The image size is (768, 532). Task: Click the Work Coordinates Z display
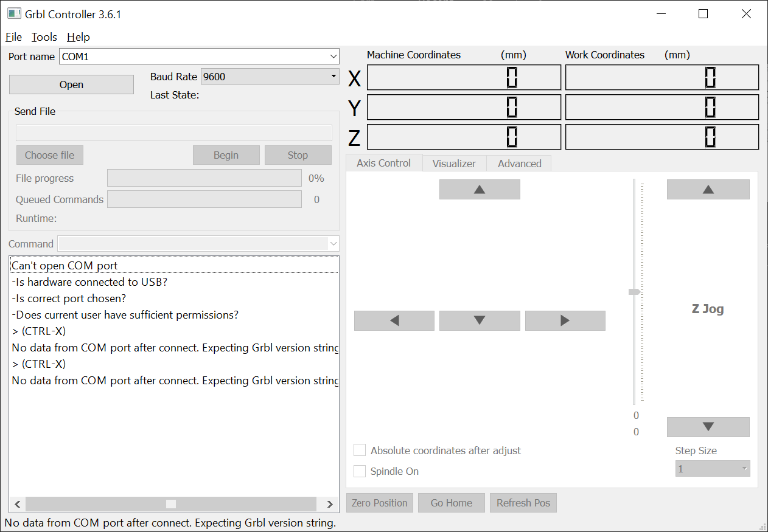click(662, 137)
